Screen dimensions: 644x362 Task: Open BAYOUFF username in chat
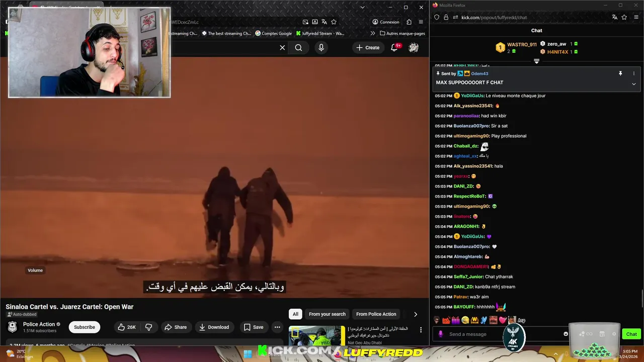pyautogui.click(x=464, y=307)
